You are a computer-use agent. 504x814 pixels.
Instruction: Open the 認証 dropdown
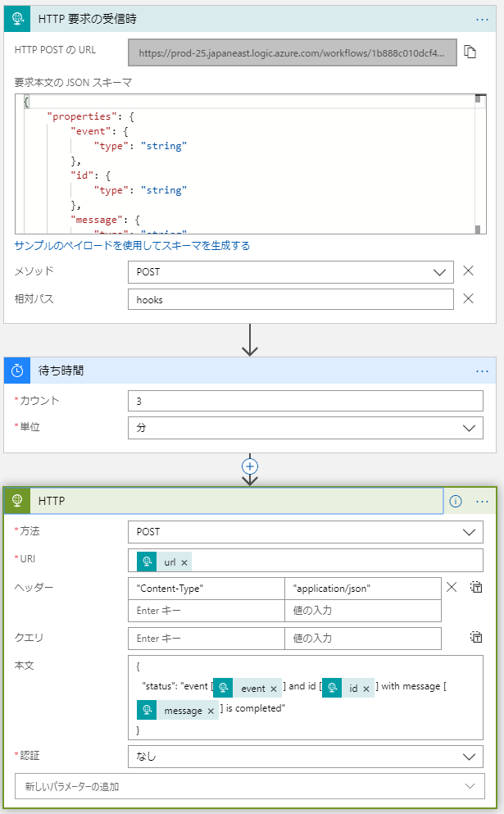pos(305,757)
